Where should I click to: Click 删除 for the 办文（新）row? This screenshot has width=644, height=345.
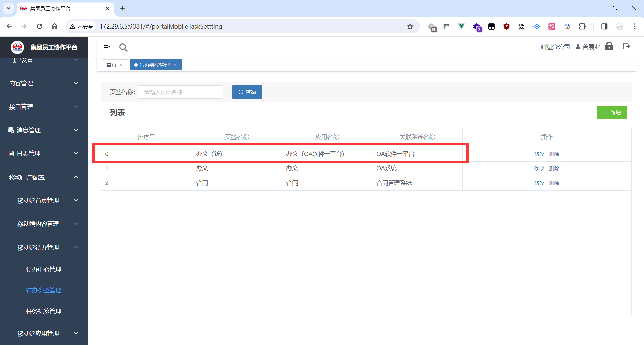click(554, 154)
